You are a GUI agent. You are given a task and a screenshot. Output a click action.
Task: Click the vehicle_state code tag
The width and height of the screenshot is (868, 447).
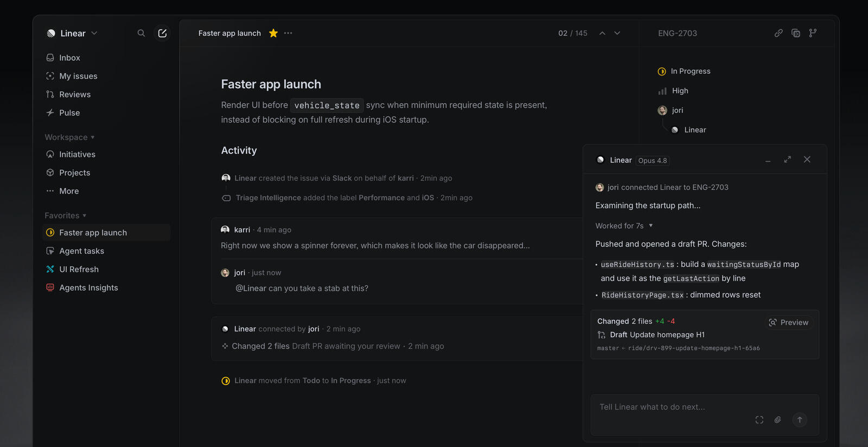[327, 105]
